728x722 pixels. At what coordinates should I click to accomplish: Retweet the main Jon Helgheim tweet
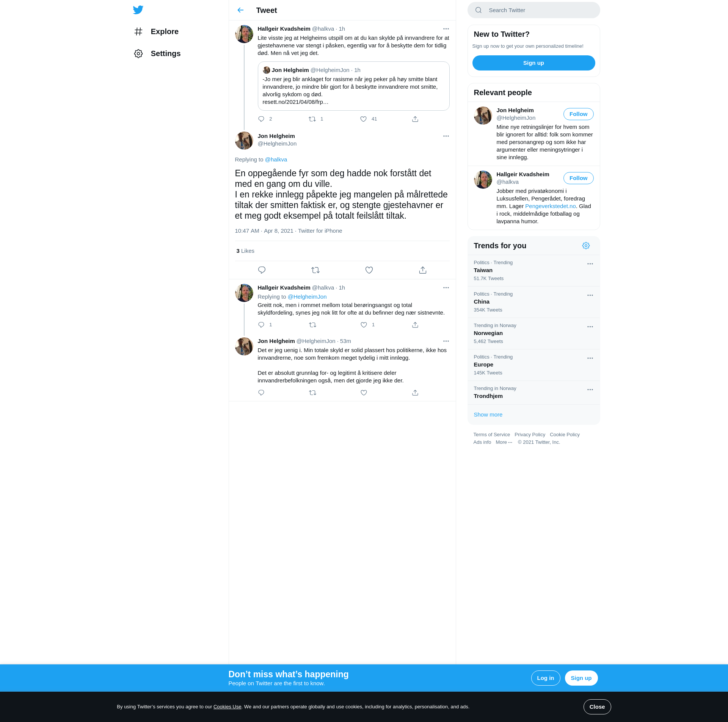coord(315,270)
